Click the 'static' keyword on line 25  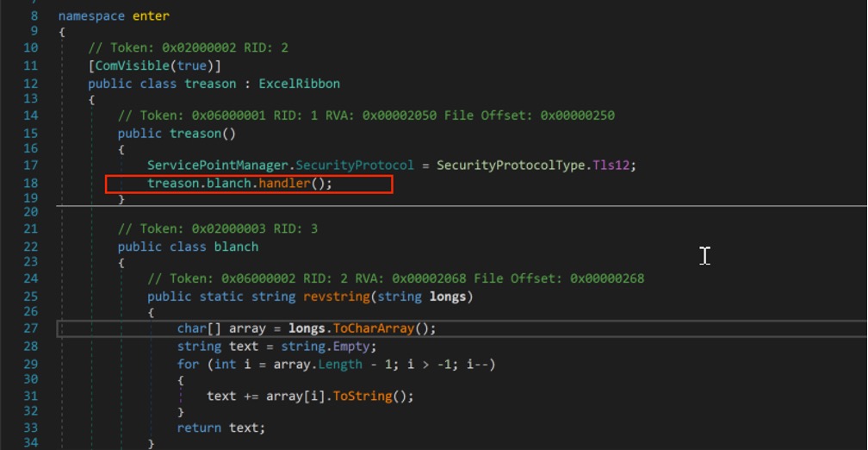tap(221, 297)
